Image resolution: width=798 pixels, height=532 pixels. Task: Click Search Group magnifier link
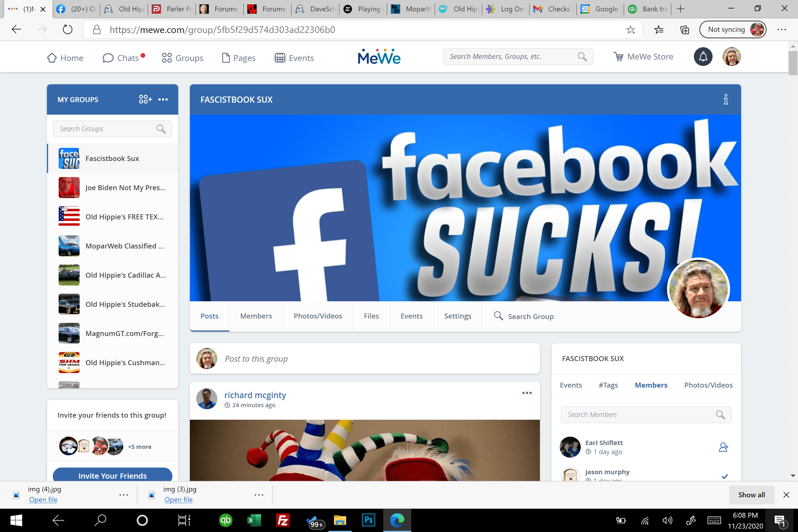524,316
